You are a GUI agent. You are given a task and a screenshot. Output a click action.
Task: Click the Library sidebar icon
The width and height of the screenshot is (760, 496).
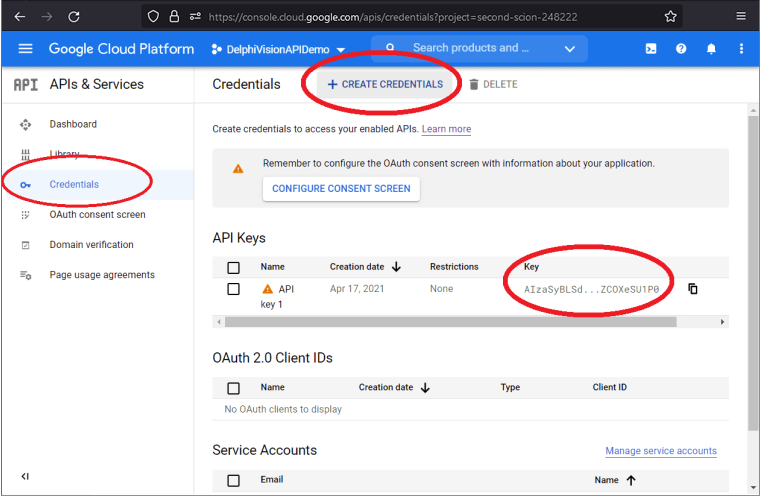point(25,155)
